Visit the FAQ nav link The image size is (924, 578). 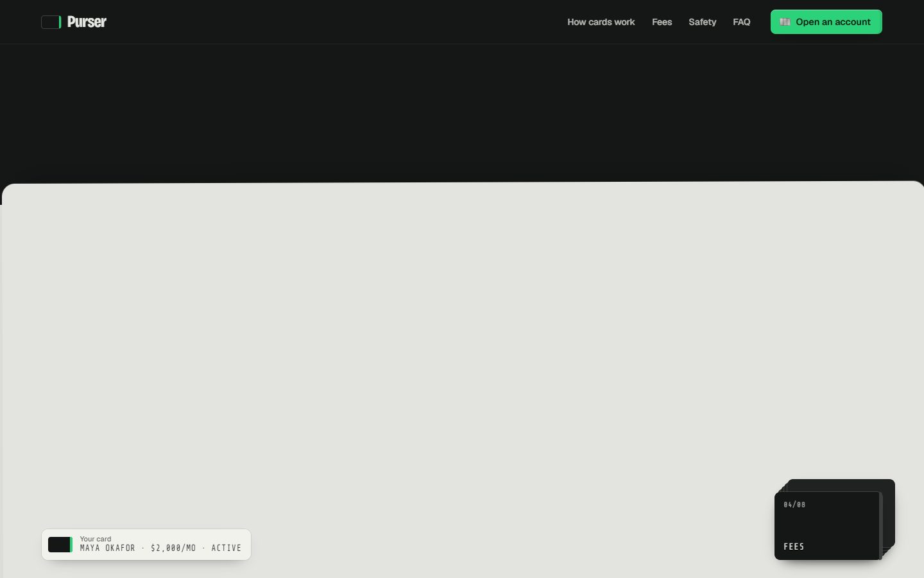coord(741,22)
